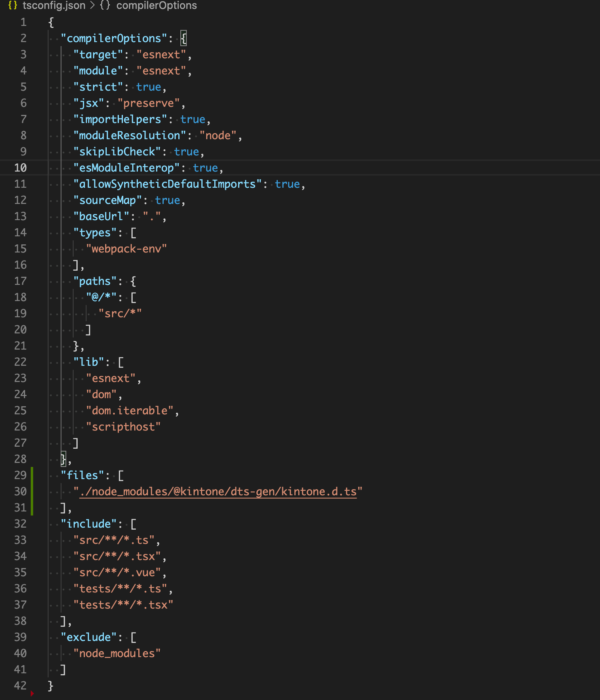Click the highlighted closing brace on line 28
The width and height of the screenshot is (600, 700).
63,459
